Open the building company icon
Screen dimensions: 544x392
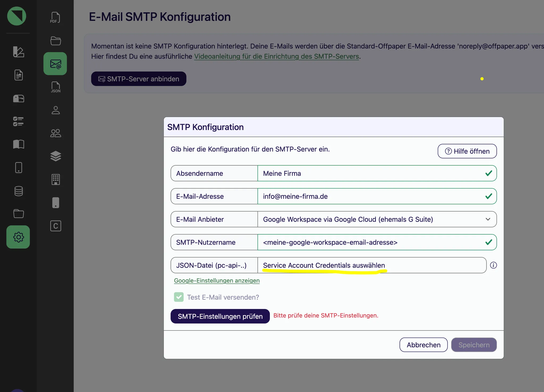pos(56,179)
